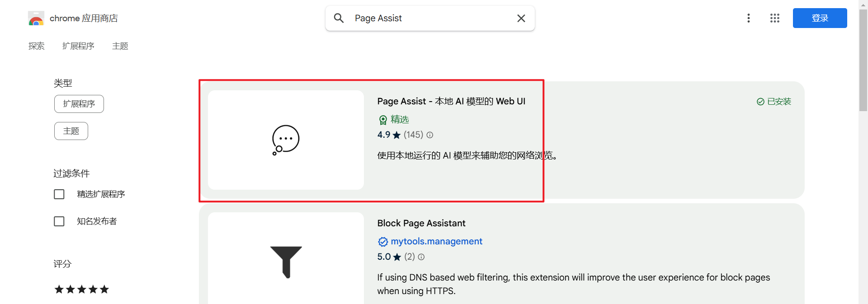
Task: Choose the five-star rating filter
Action: tap(82, 289)
